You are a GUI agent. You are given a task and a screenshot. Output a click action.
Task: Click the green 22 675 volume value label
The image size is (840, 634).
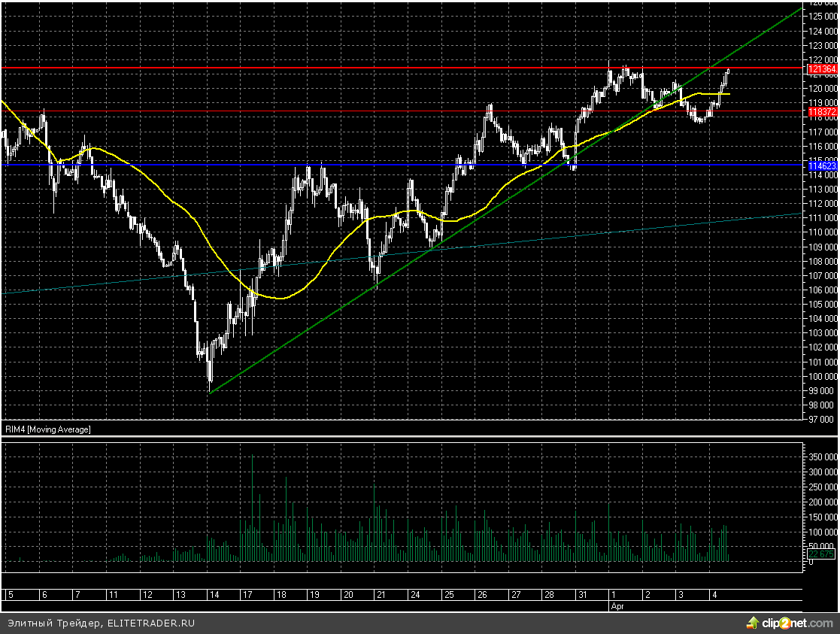tap(820, 554)
